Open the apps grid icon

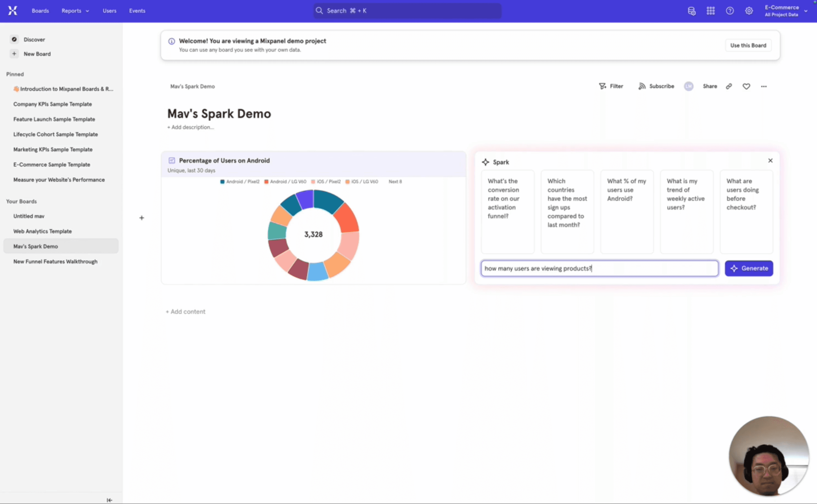[711, 10]
